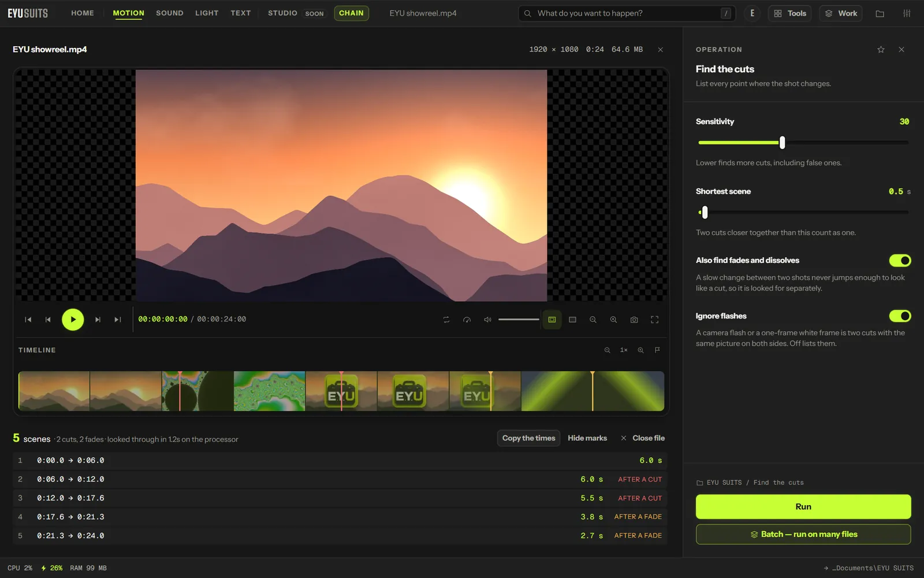Screen dimensions: 924x578
Task: Take a snapshot of the current frame
Action: [634, 320]
